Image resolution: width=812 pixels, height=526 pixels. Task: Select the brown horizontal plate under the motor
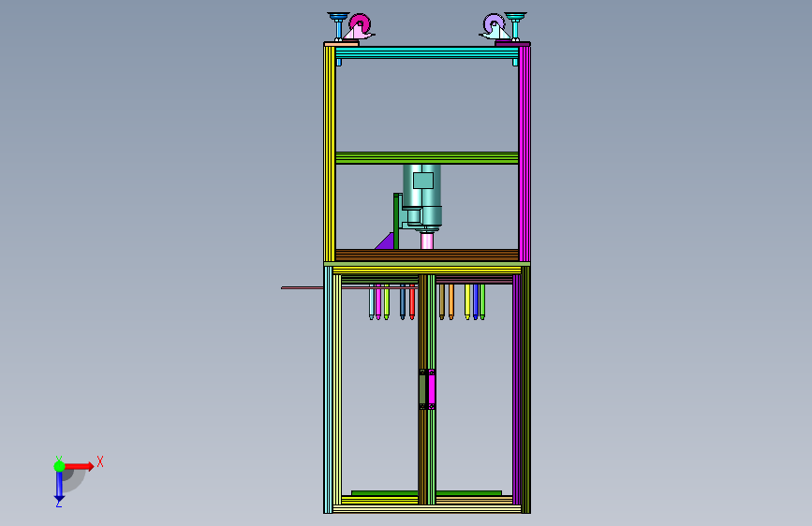click(x=427, y=256)
